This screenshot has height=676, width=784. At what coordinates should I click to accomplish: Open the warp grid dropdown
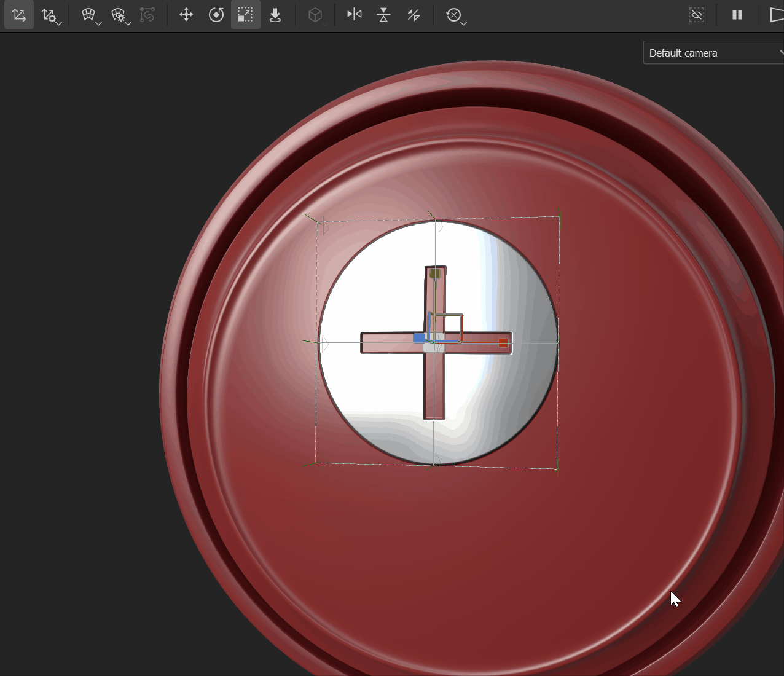91,15
